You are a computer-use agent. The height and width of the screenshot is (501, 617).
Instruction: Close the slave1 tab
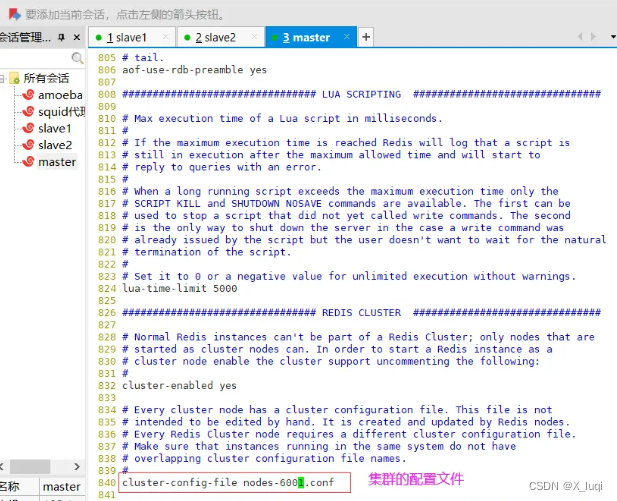(x=166, y=37)
